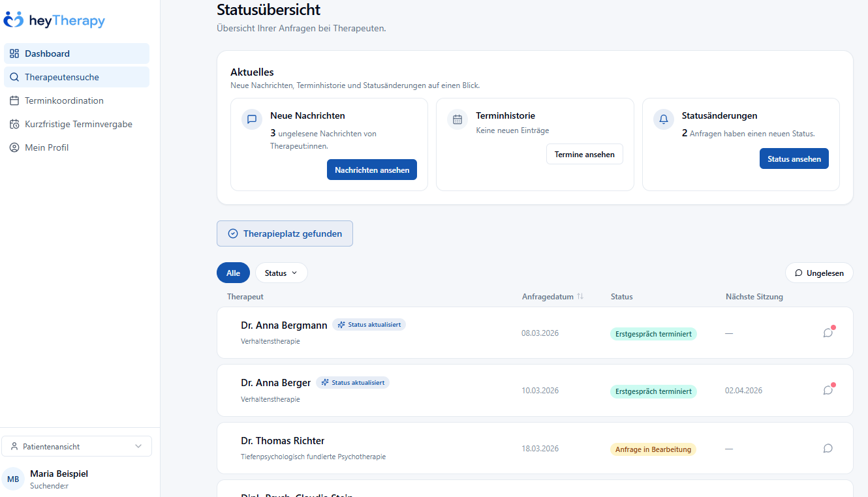Open message icon for Dr. Anna Bergmann

click(x=828, y=333)
